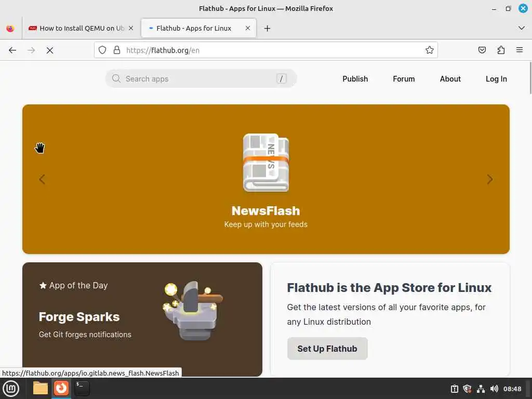Open the Linux Mint start menu

(x=11, y=389)
